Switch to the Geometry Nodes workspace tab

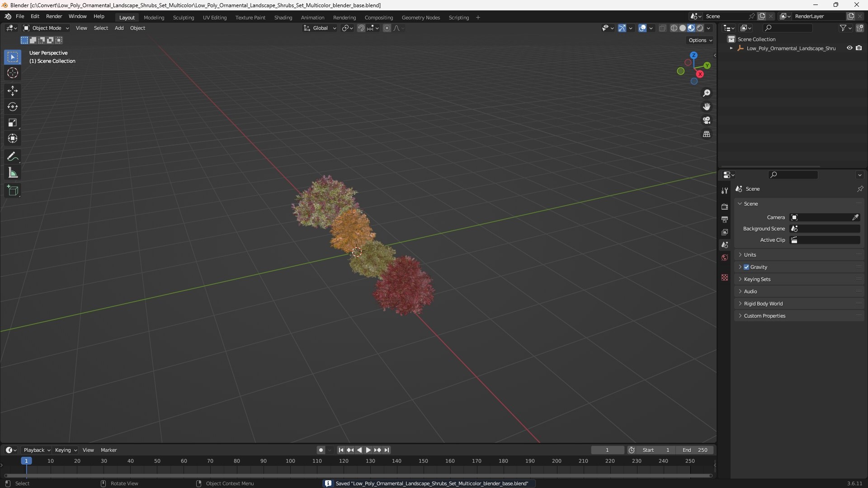point(420,18)
